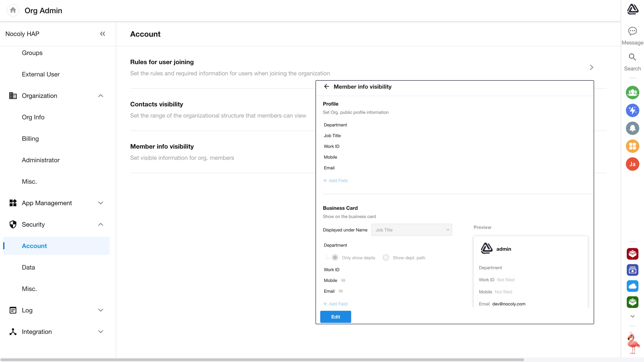Click the horizontal scrollbar at the bottom

point(262,360)
